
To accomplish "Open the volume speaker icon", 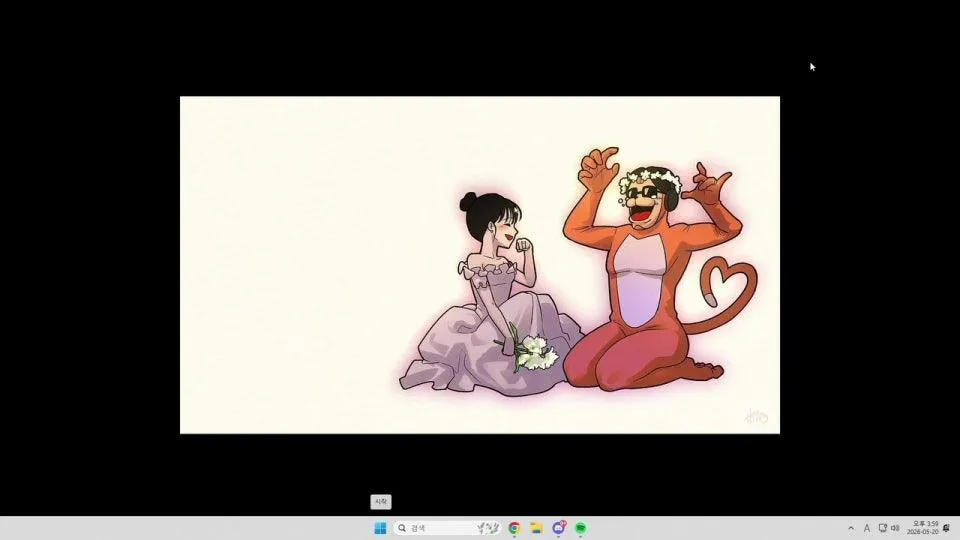I will pyautogui.click(x=895, y=528).
